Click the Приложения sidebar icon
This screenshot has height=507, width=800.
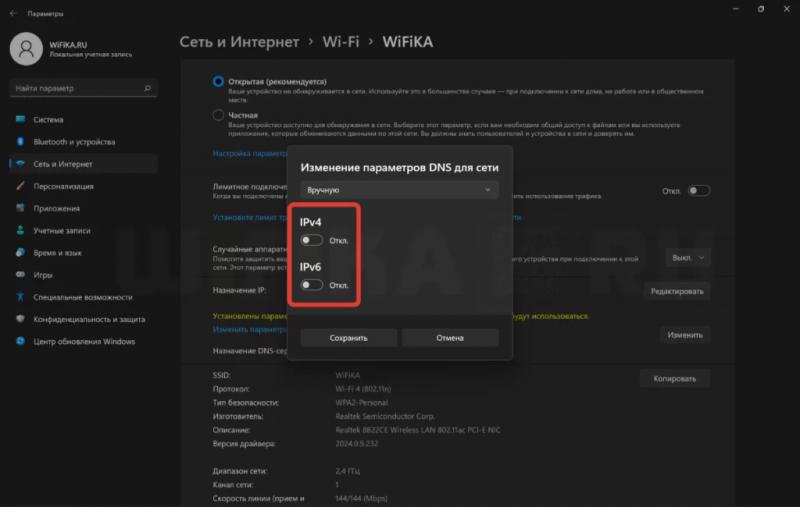tap(20, 208)
